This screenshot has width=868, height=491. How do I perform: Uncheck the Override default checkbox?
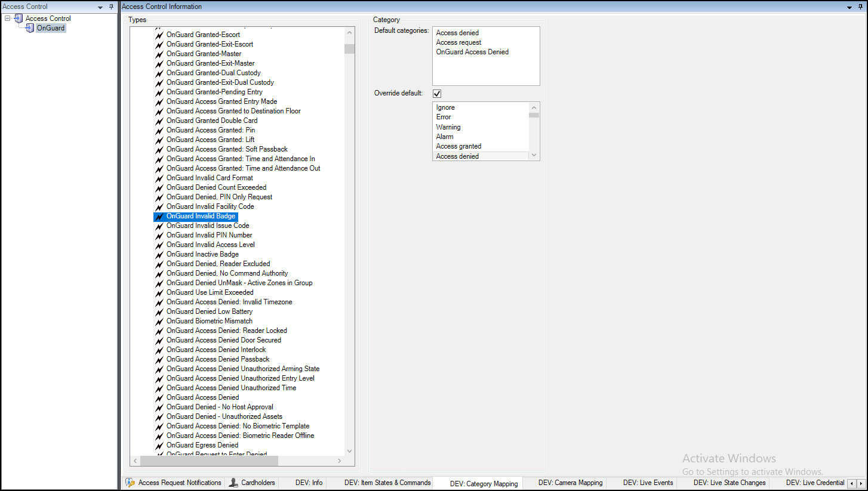tap(437, 93)
